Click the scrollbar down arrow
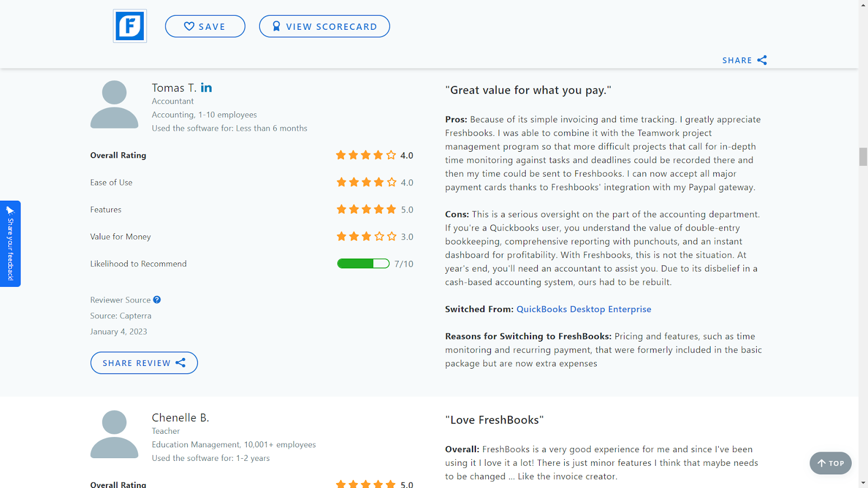 click(863, 483)
